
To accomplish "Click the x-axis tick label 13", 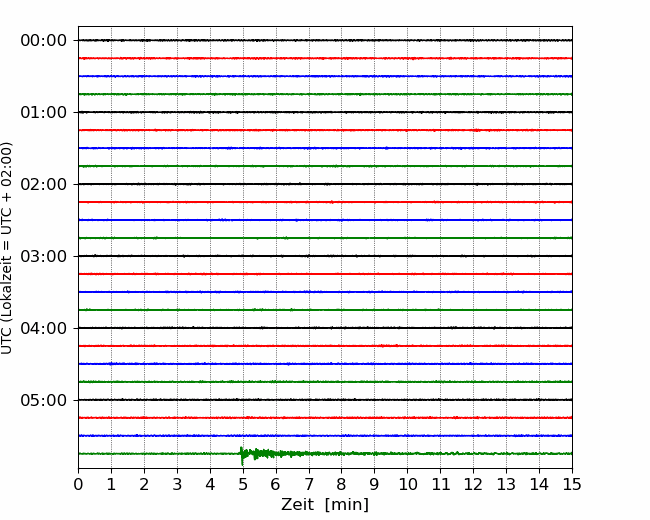I will (x=507, y=484).
